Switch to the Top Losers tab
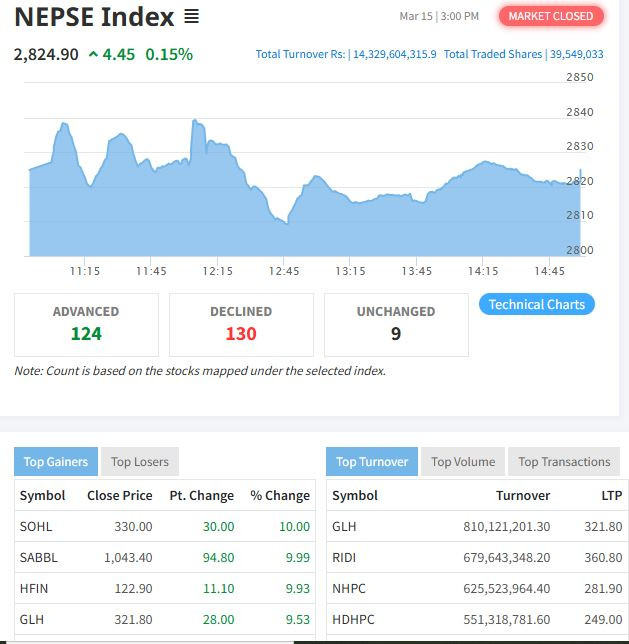 point(140,461)
